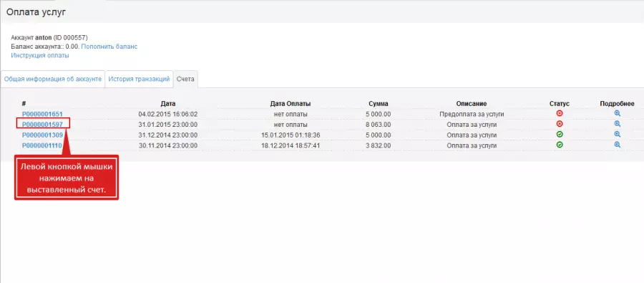
Task: Click payment date 18.12.2014 18:57:41
Action: pos(291,145)
